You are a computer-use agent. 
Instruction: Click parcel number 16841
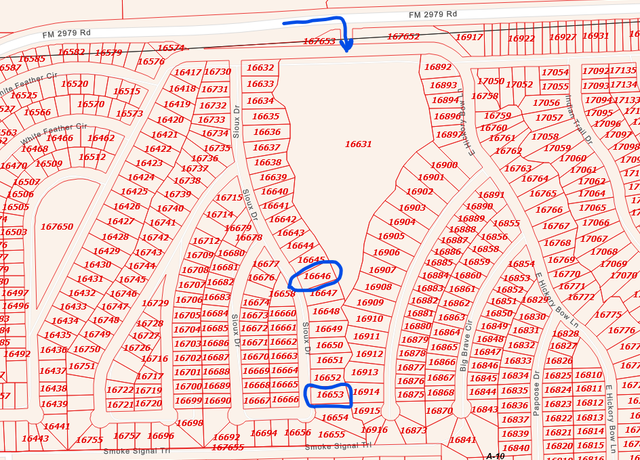tap(462, 440)
